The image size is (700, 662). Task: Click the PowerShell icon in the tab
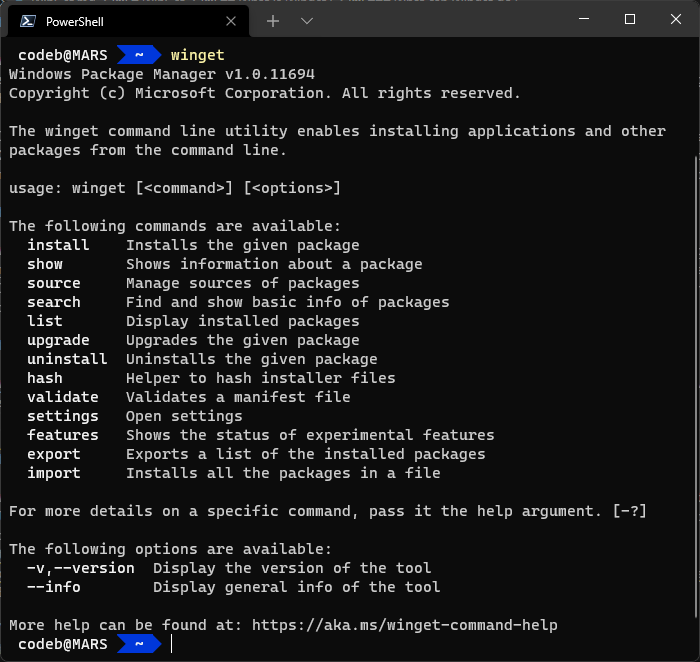click(29, 21)
